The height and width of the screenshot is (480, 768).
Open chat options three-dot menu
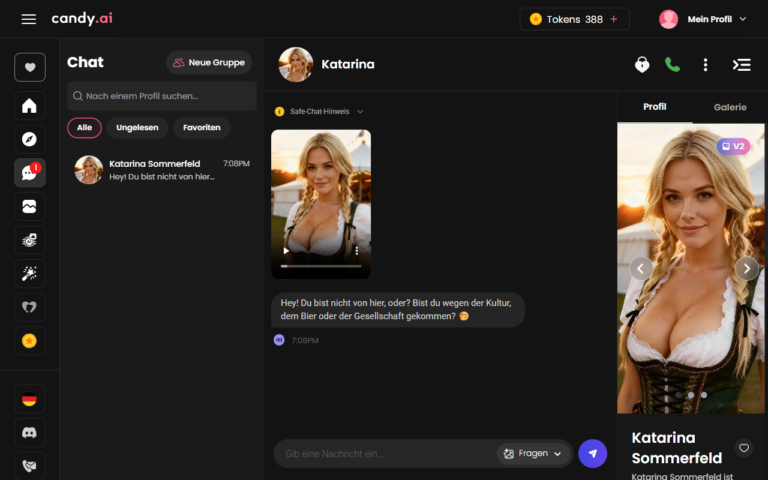(x=705, y=65)
